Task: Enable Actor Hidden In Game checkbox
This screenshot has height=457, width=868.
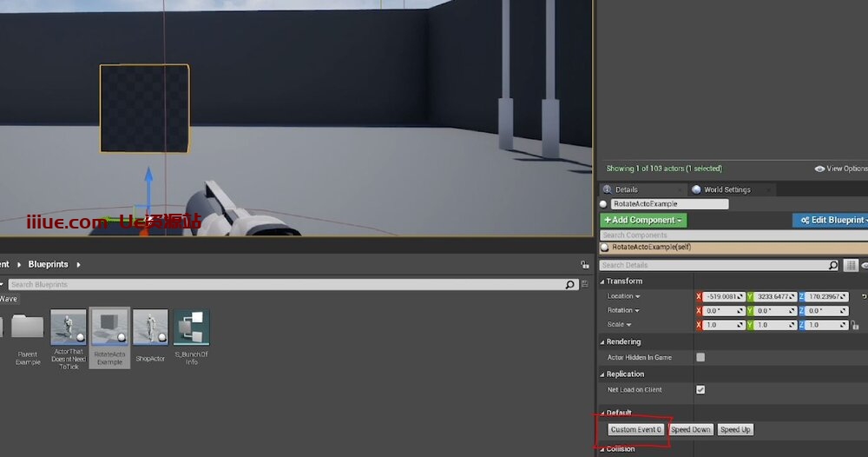Action: [x=700, y=357]
